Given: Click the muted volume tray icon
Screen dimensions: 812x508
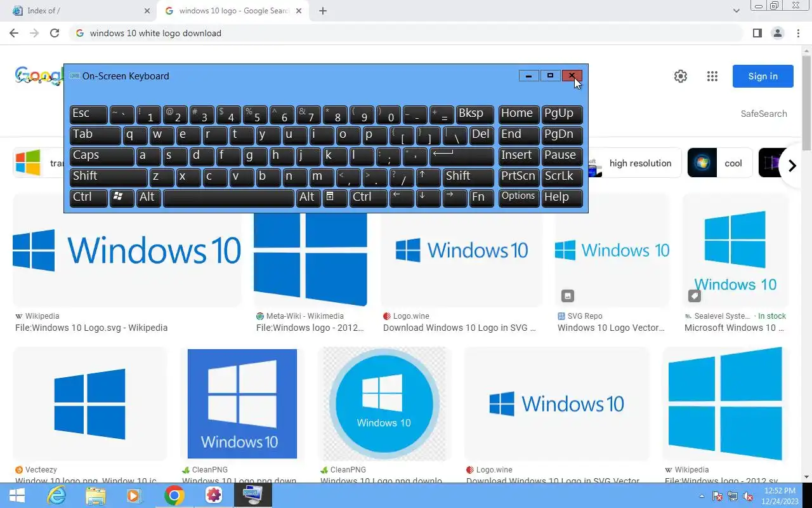Looking at the screenshot, I should point(748,496).
